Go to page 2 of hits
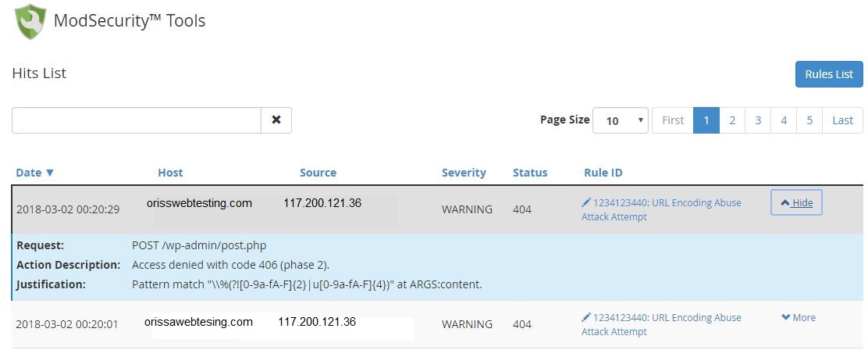The image size is (868, 350). coord(732,120)
